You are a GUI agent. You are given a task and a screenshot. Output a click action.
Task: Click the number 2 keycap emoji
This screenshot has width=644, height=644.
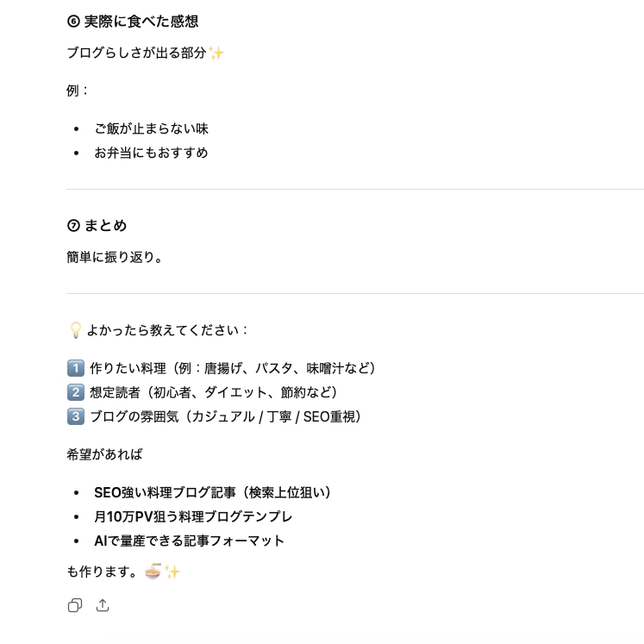(75, 392)
